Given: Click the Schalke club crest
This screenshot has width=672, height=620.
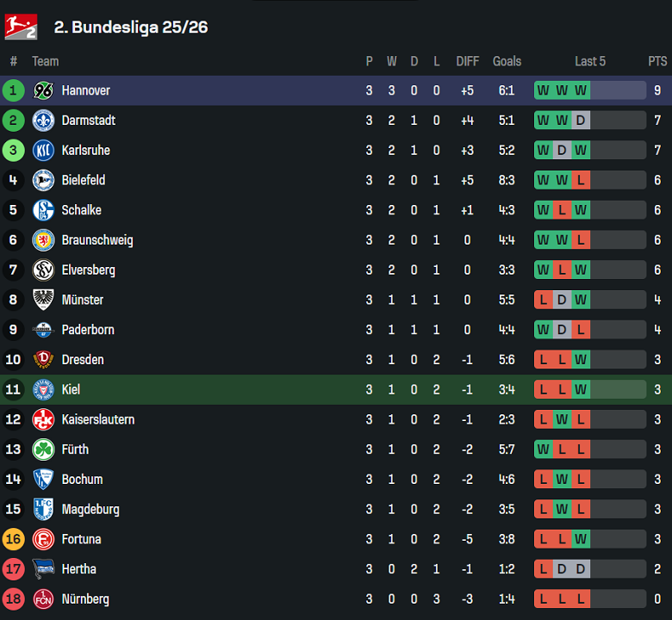Looking at the screenshot, I should coord(43,210).
